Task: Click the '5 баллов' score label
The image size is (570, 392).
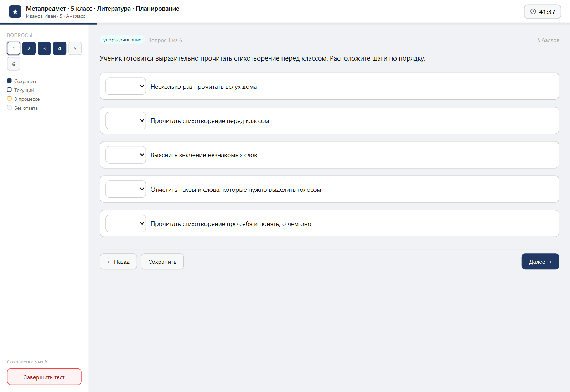Action: click(x=548, y=40)
